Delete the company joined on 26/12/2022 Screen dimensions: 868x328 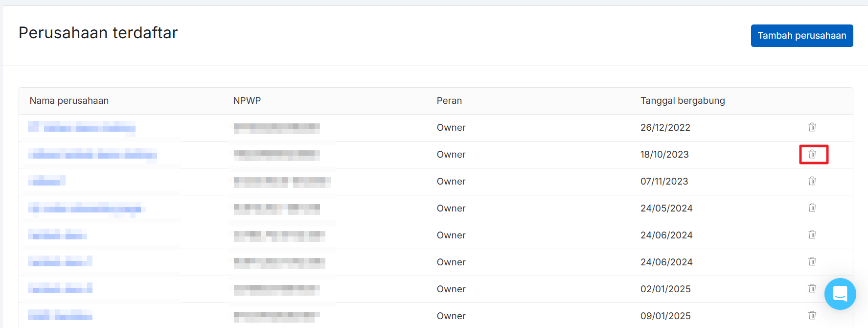tap(812, 127)
